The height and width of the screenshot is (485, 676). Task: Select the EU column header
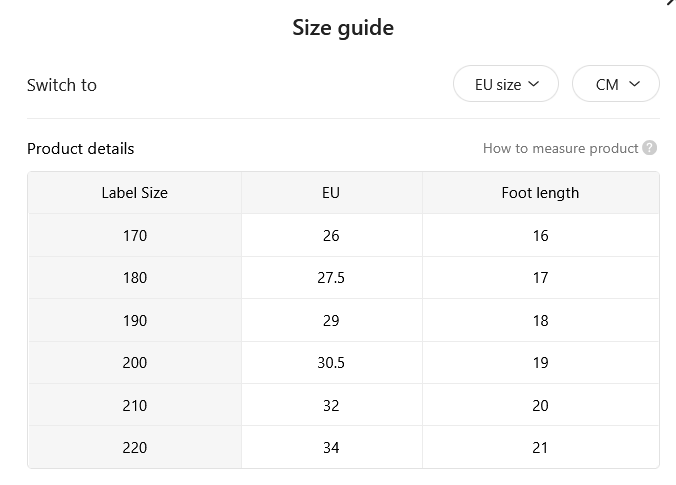pos(331,193)
